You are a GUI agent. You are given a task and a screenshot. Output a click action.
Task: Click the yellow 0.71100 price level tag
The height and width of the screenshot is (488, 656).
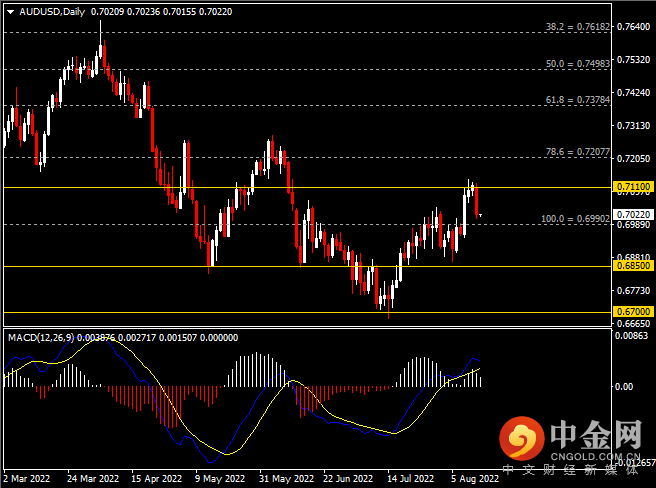(x=633, y=187)
